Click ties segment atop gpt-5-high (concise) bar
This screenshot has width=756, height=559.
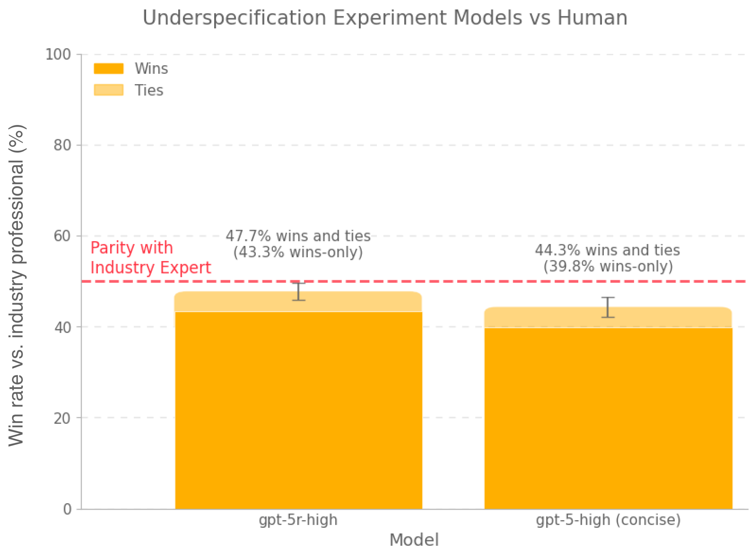pos(541,318)
